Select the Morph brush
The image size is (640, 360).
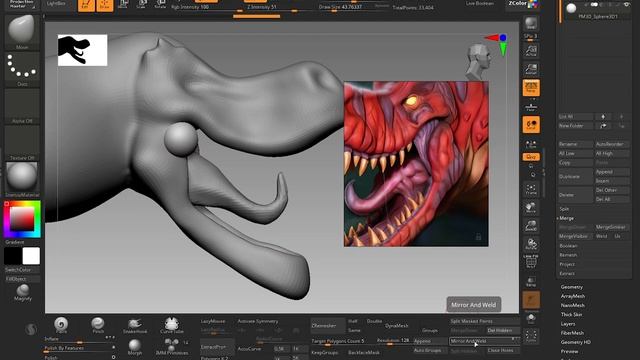tap(135, 347)
